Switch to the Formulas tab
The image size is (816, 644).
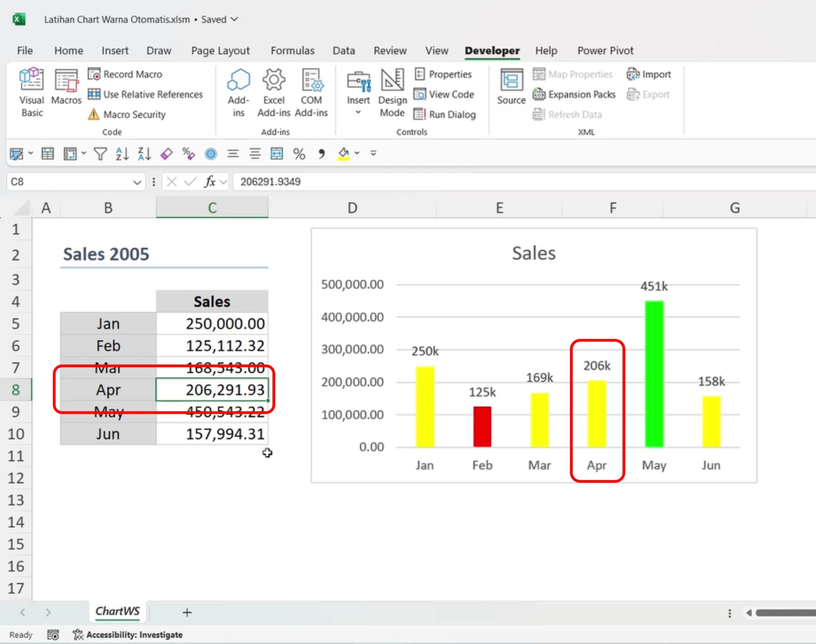(292, 51)
